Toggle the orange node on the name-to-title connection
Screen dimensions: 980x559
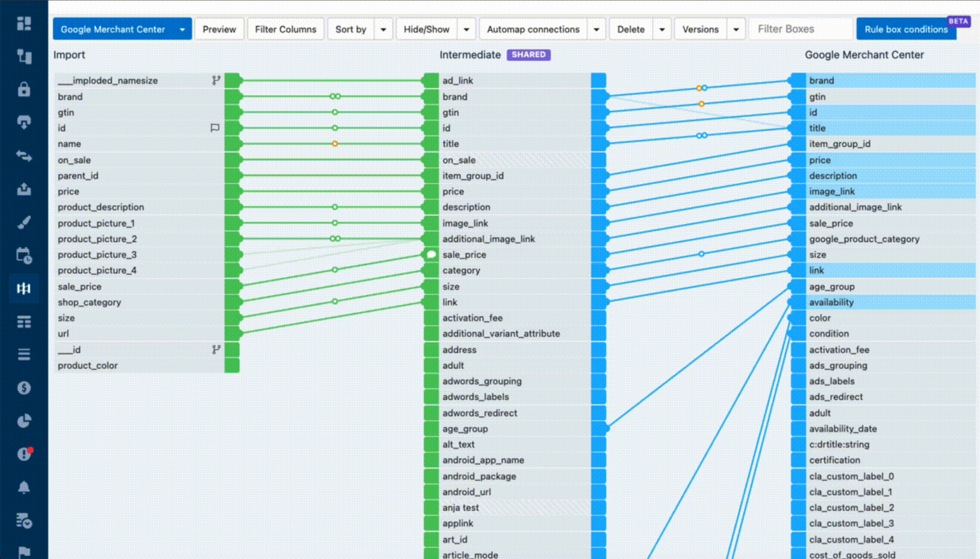pyautogui.click(x=335, y=143)
